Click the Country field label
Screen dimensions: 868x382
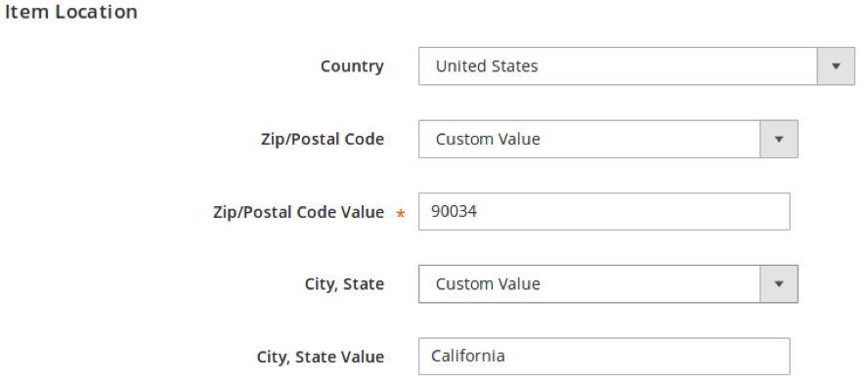pyautogui.click(x=352, y=65)
